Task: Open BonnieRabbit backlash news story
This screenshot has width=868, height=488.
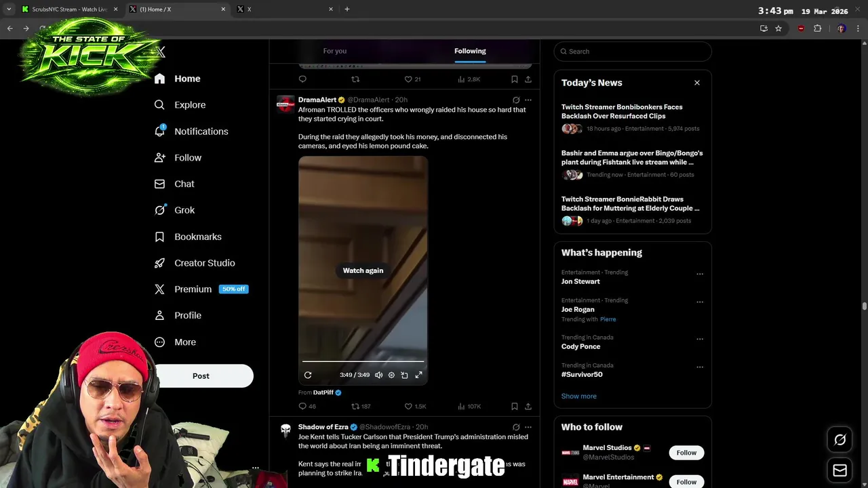Action: click(632, 209)
